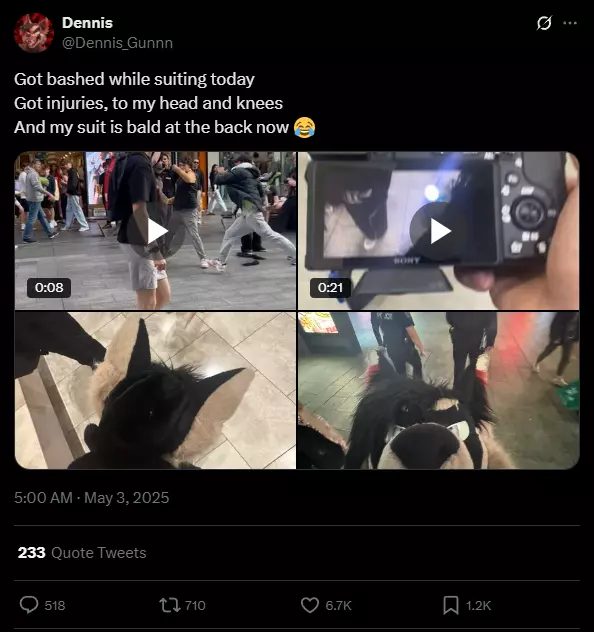
Task: Open Dennis profile avatar picture
Action: tap(34, 33)
